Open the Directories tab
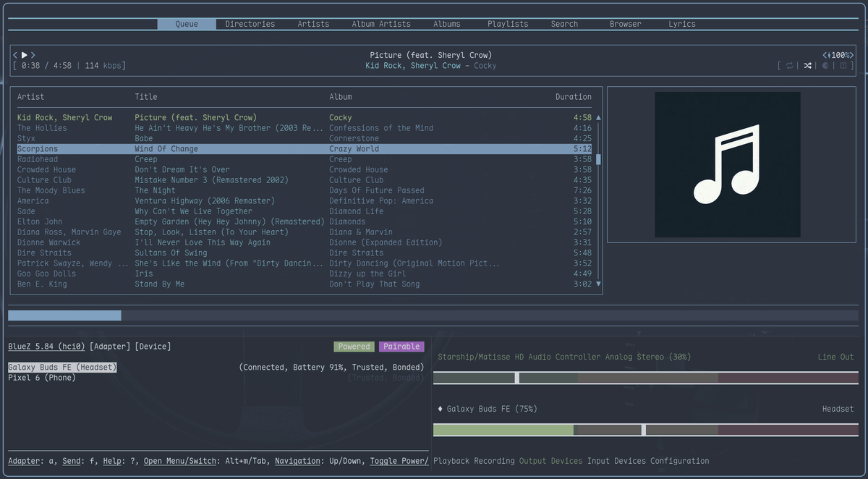The image size is (868, 479). 250,24
